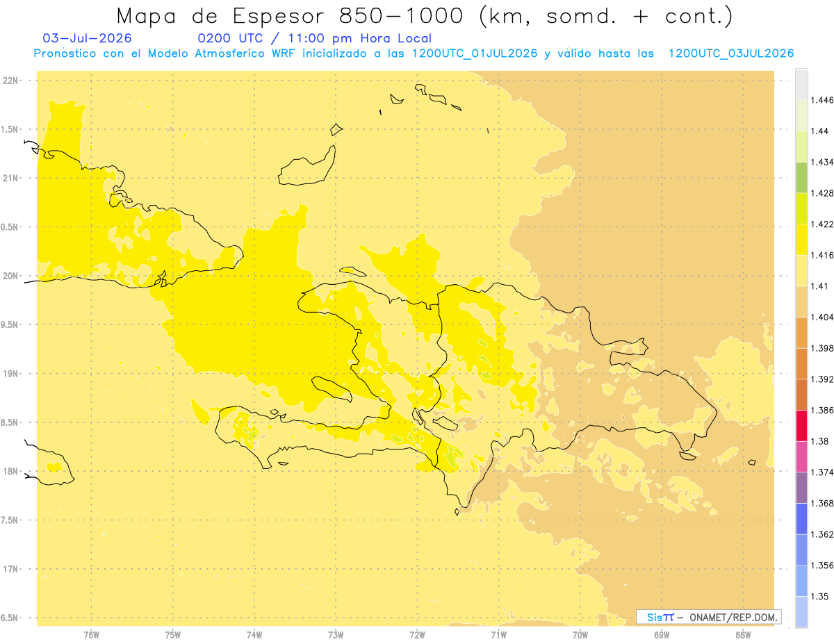Click the light blue swatch between 1.35 and 1.356
Image resolution: width=834 pixels, height=644 pixels.
(801, 581)
